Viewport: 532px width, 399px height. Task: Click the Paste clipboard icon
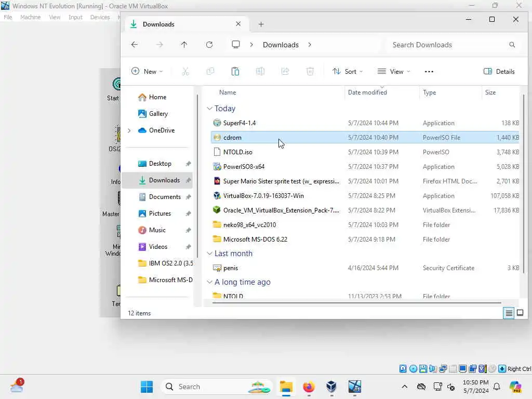[x=235, y=71]
